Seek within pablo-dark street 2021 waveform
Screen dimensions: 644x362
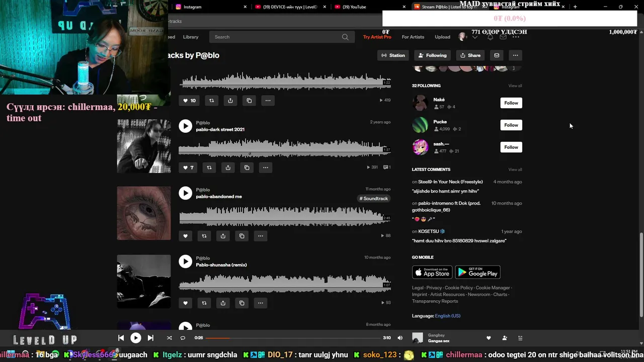[x=285, y=148]
